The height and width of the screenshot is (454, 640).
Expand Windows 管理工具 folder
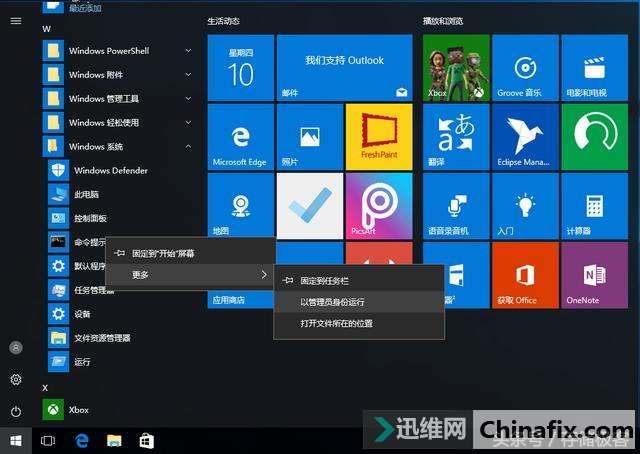point(118,98)
